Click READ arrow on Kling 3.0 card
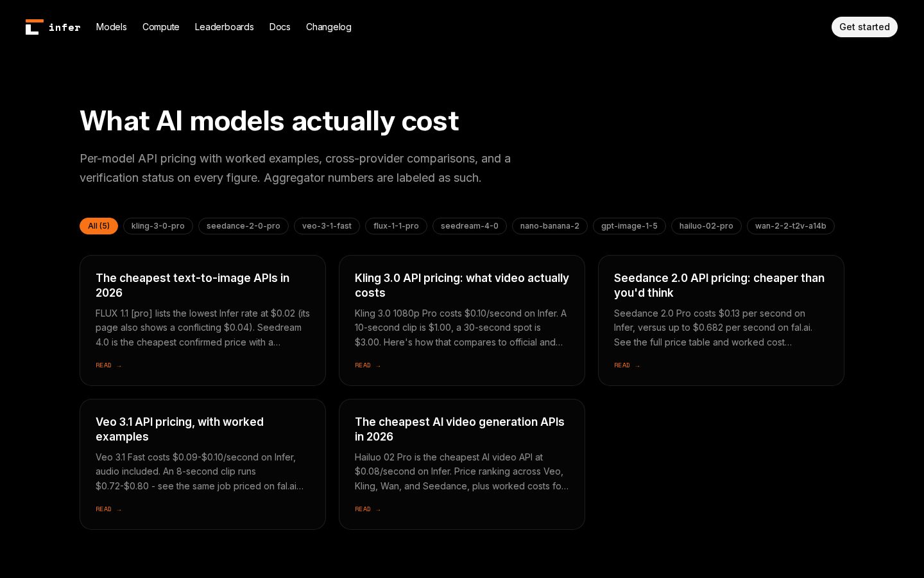Viewport: 924px width, 578px height. (368, 365)
